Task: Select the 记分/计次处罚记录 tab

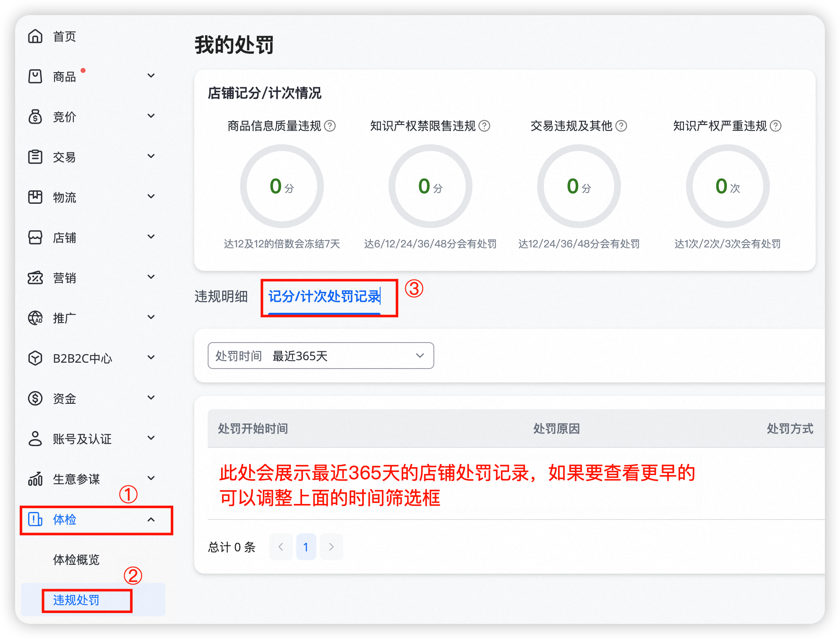Action: coord(324,297)
